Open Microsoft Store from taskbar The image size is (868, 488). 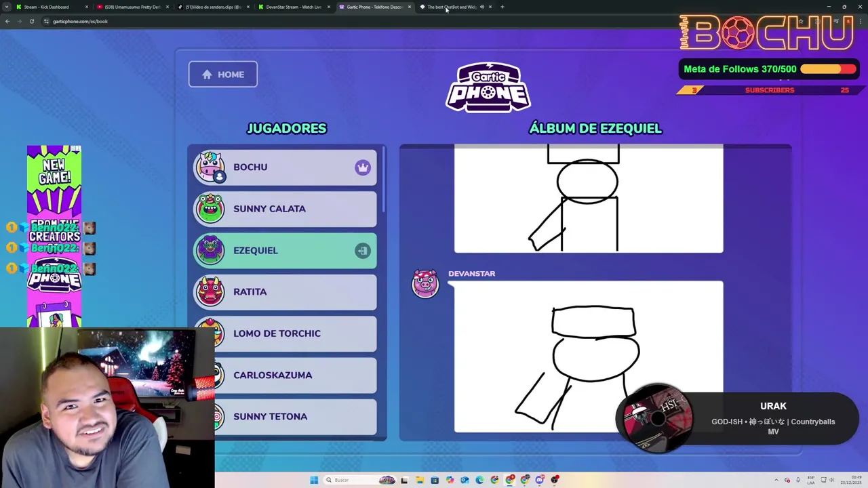(x=435, y=480)
